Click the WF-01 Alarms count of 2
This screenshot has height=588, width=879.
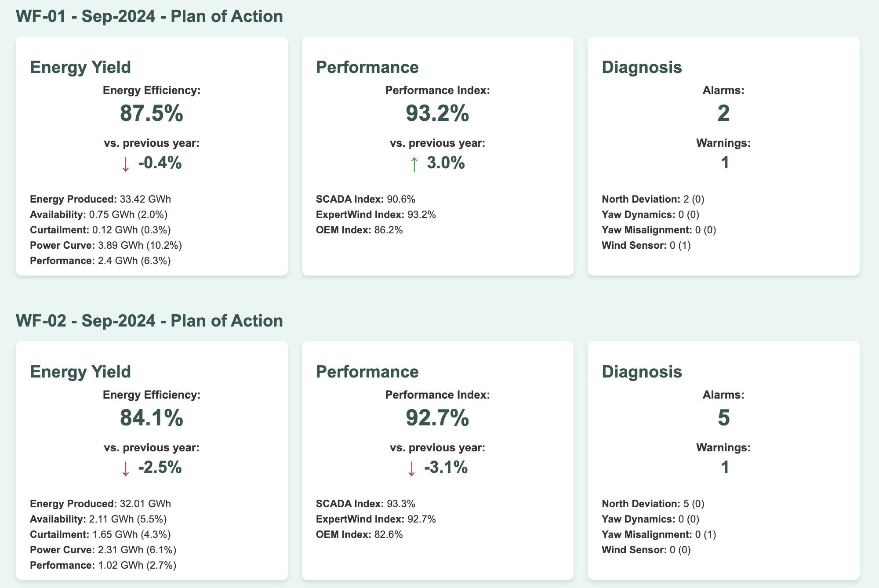pyautogui.click(x=723, y=113)
